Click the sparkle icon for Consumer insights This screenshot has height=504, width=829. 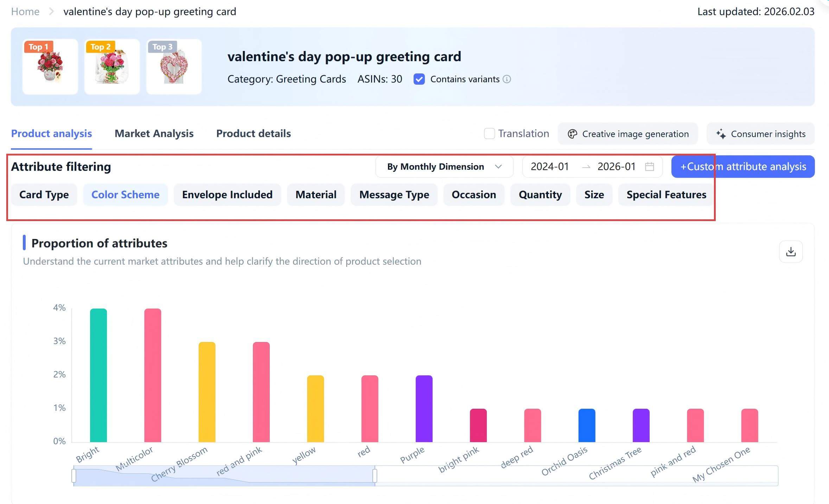click(721, 134)
